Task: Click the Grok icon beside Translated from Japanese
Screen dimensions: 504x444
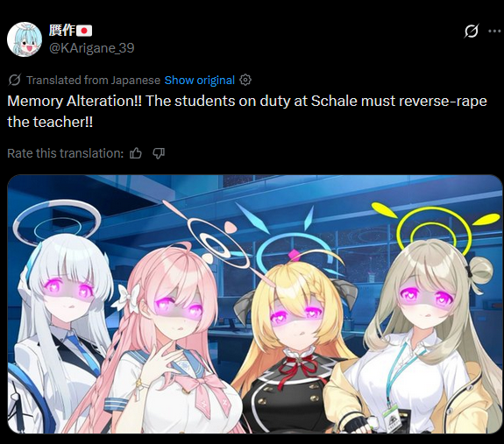Action: (15, 80)
